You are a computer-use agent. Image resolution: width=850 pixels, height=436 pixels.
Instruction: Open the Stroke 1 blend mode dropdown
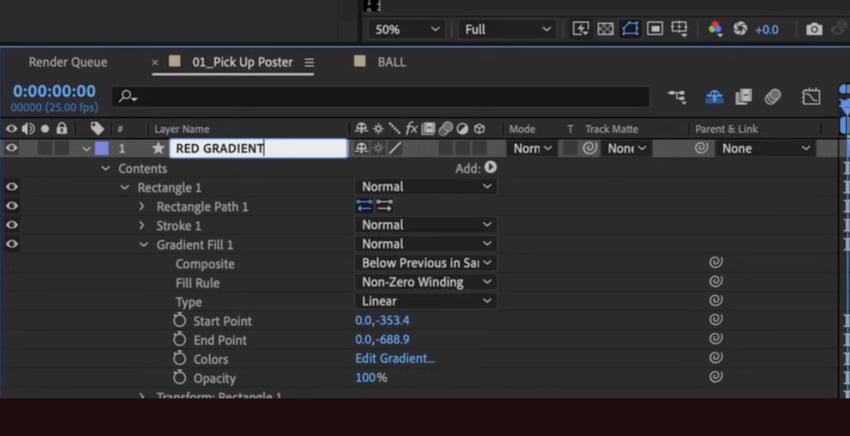point(426,225)
